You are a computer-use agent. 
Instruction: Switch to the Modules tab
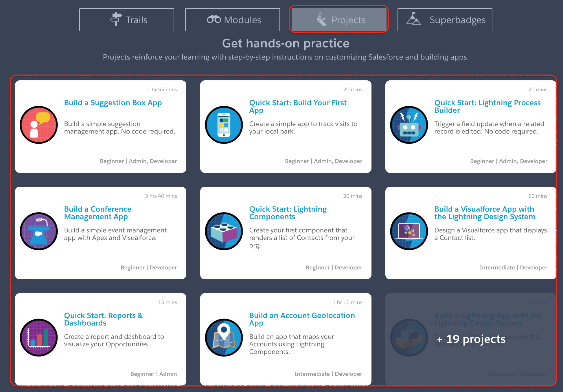[x=232, y=19]
